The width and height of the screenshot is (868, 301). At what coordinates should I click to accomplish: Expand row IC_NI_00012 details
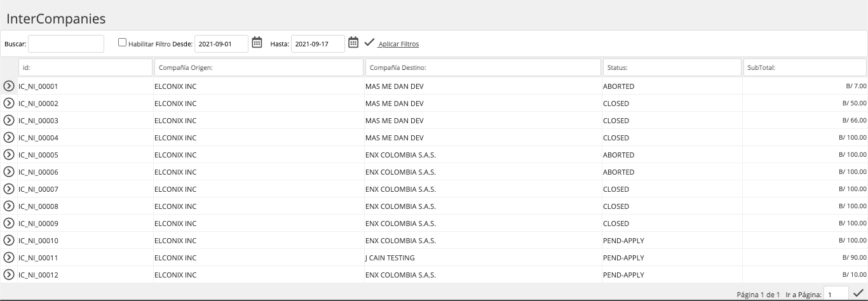9,274
